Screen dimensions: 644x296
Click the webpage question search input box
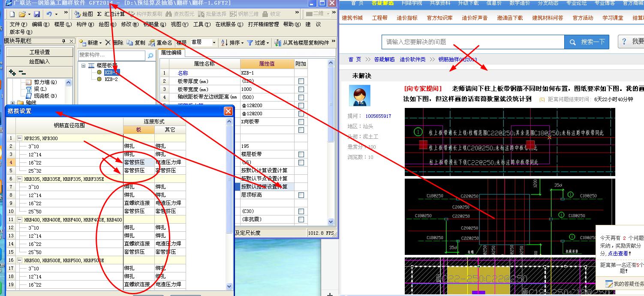(473, 42)
